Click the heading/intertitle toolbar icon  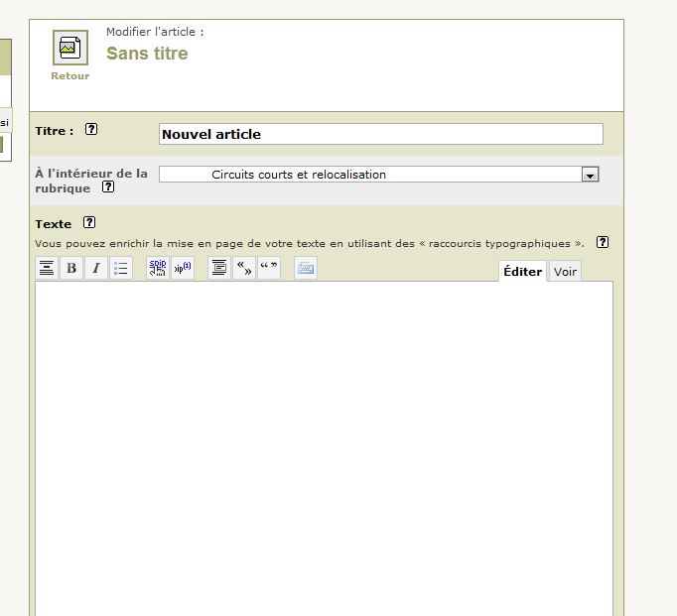click(x=46, y=268)
